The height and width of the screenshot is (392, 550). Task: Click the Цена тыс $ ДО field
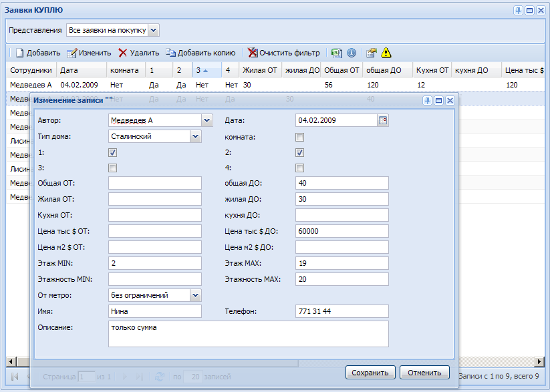click(x=342, y=231)
